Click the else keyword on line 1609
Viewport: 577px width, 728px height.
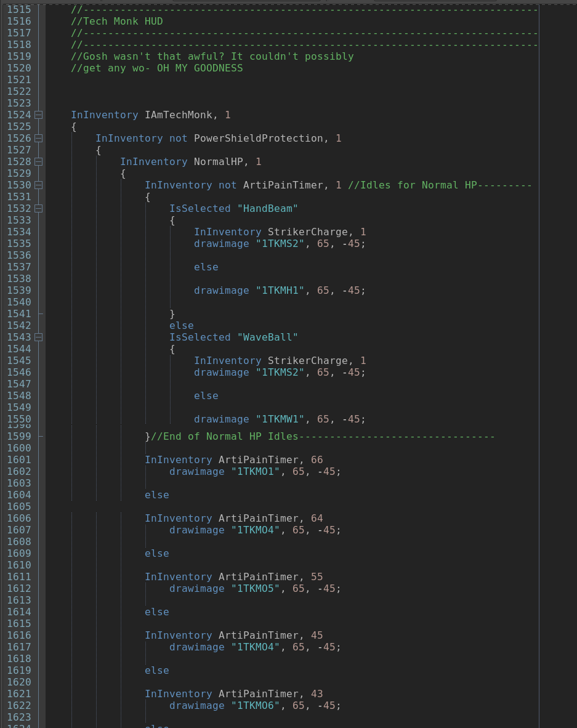pos(157,554)
